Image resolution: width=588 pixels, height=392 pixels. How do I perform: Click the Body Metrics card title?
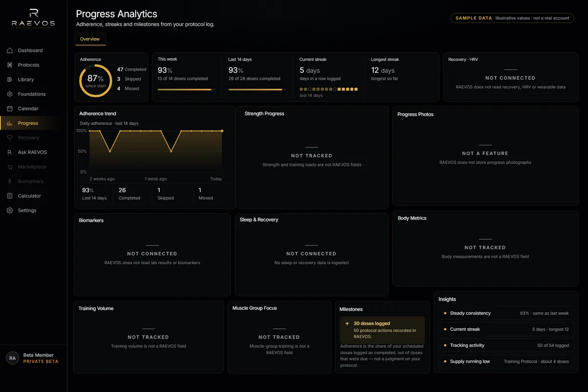click(x=412, y=218)
